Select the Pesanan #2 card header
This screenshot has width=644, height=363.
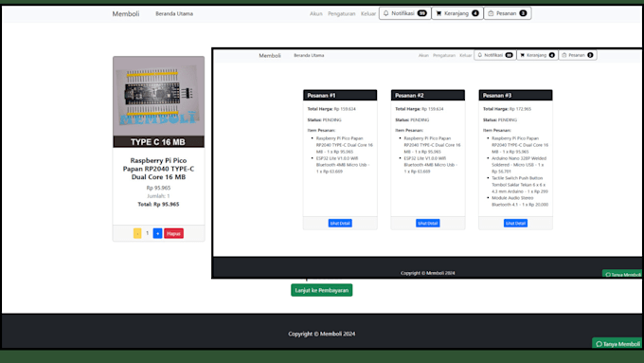[427, 95]
